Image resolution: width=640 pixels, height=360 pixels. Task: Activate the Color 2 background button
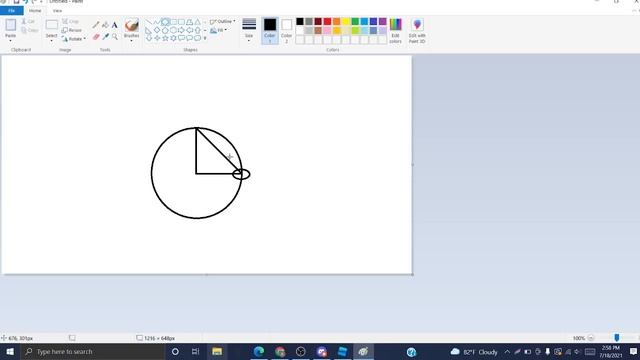(x=287, y=30)
